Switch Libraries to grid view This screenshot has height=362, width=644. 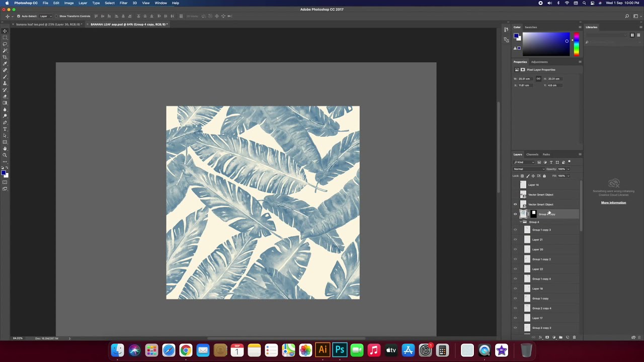[x=632, y=35]
